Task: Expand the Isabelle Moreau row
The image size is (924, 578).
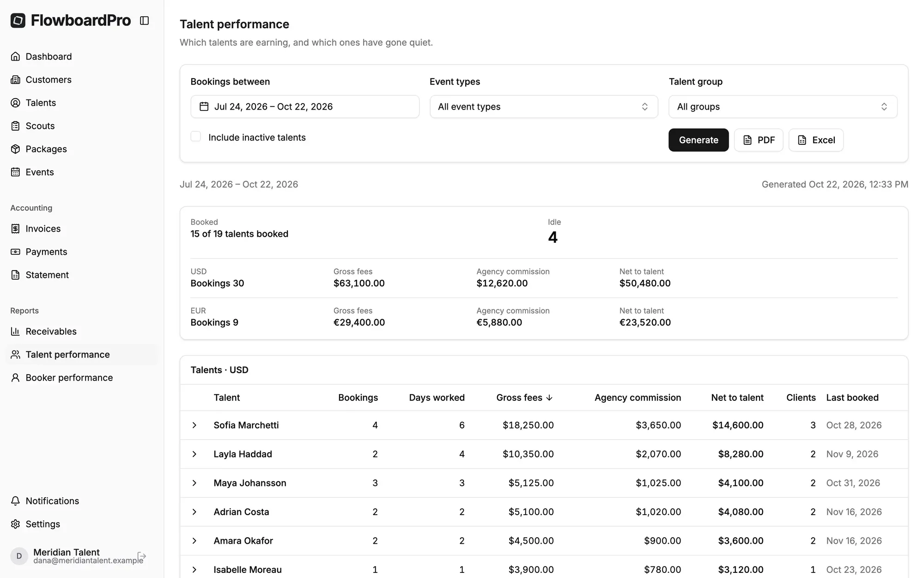Action: click(x=195, y=570)
